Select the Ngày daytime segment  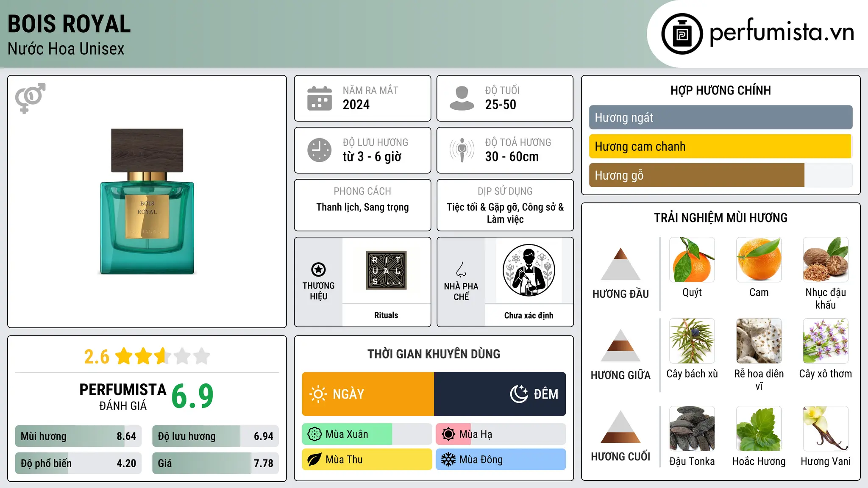click(x=368, y=394)
